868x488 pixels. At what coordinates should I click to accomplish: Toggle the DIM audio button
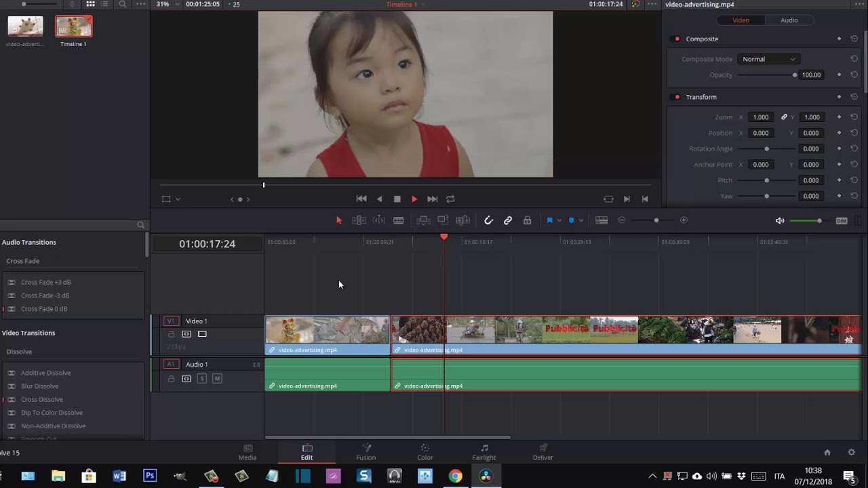coord(842,220)
